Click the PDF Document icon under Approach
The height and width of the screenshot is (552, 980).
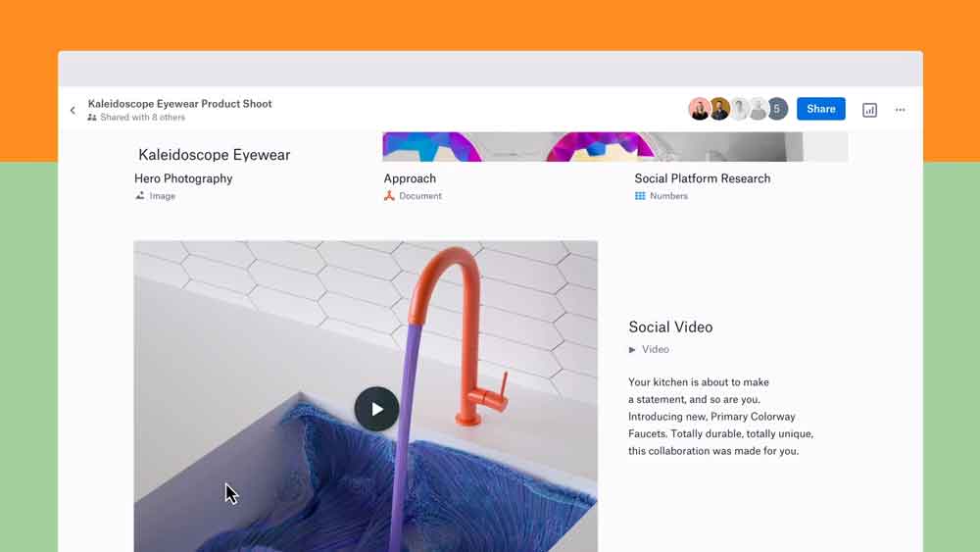coord(389,196)
